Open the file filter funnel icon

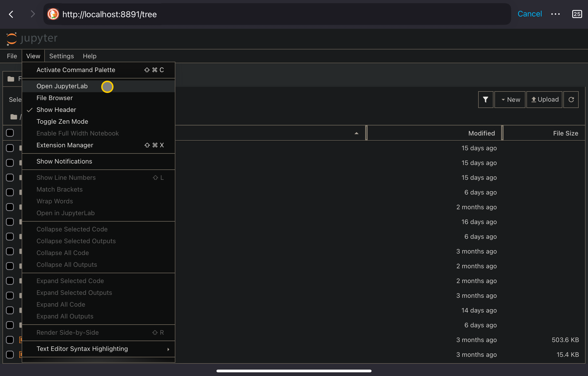[x=486, y=100]
